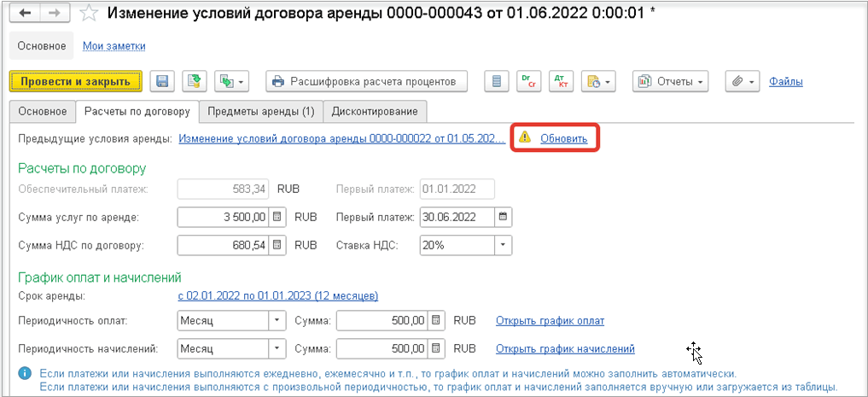Open previous lease terms document link

pos(341,138)
